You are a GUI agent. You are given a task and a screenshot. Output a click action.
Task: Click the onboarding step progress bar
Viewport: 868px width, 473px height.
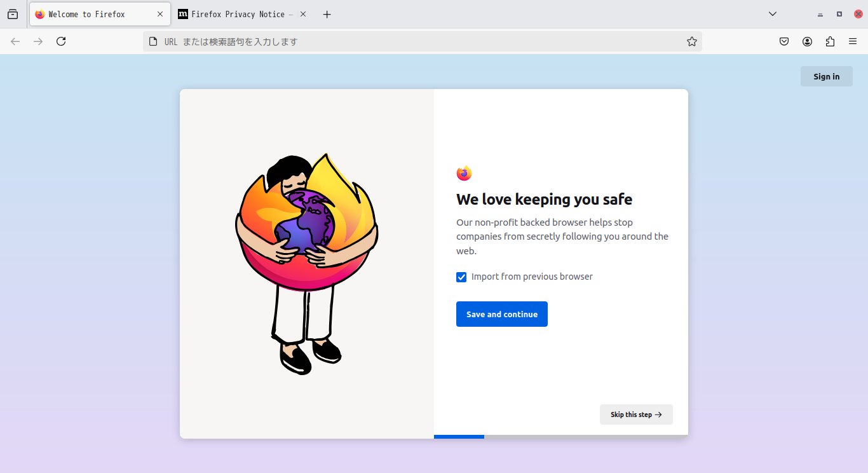[x=561, y=437]
